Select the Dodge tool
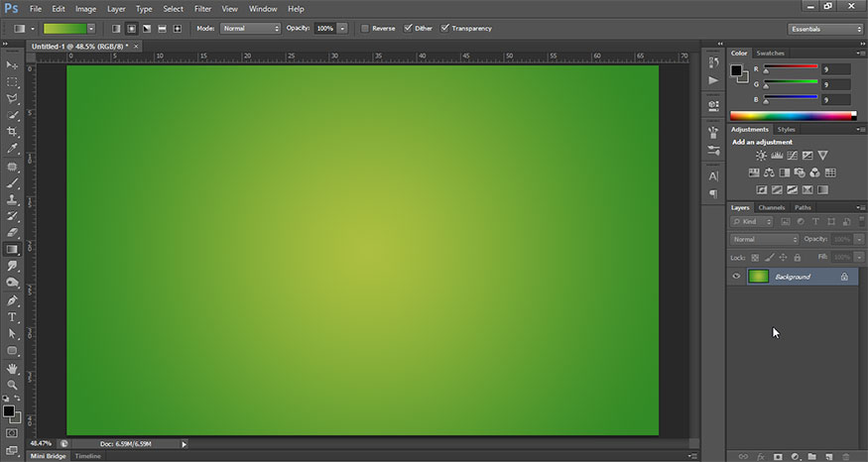Screen dimensions: 868x462 coord(12,283)
